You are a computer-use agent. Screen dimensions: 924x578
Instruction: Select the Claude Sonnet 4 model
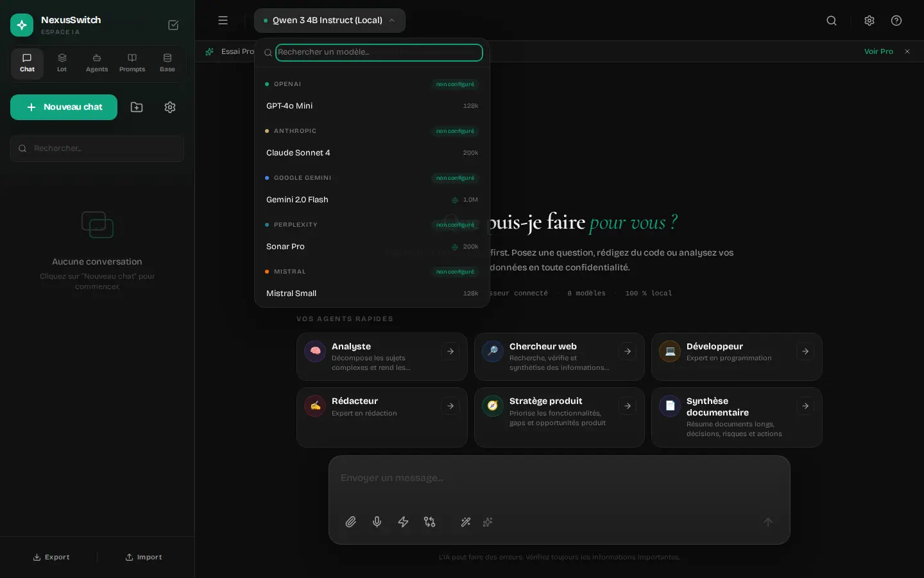click(x=372, y=153)
